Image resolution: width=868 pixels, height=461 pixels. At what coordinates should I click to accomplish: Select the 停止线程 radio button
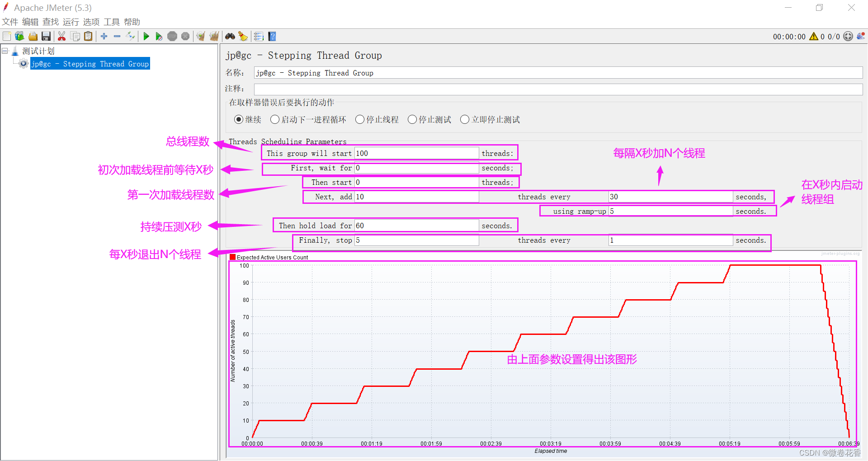click(x=360, y=119)
